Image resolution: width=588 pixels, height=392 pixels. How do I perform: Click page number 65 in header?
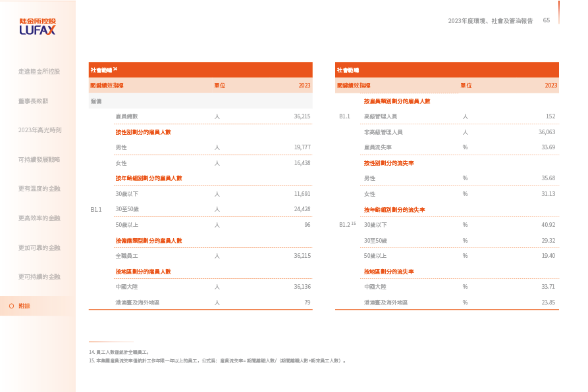tap(546, 20)
